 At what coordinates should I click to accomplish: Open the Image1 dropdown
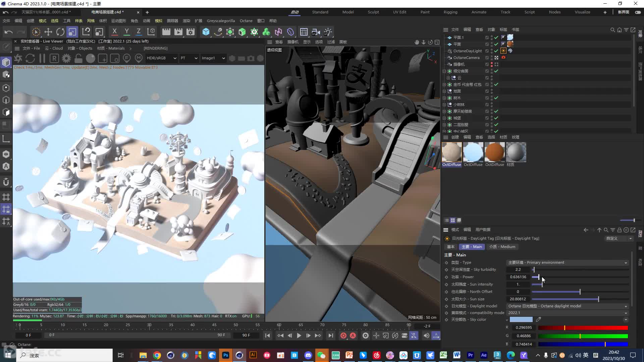pos(213,58)
